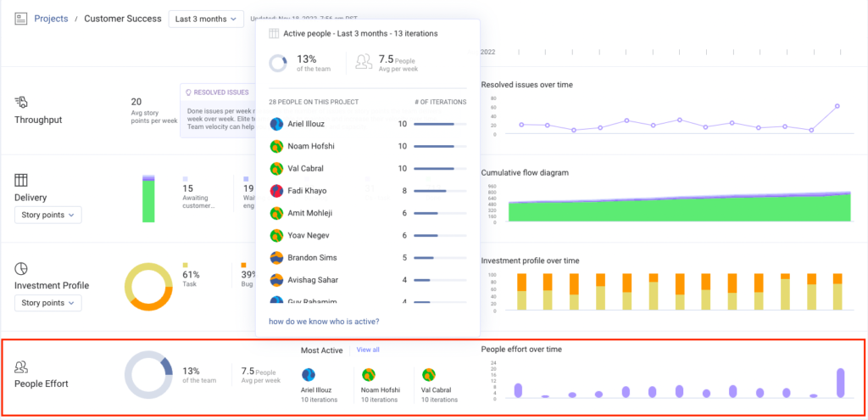Click the View all link under Most Active
Image resolution: width=868 pixels, height=420 pixels.
coord(368,350)
